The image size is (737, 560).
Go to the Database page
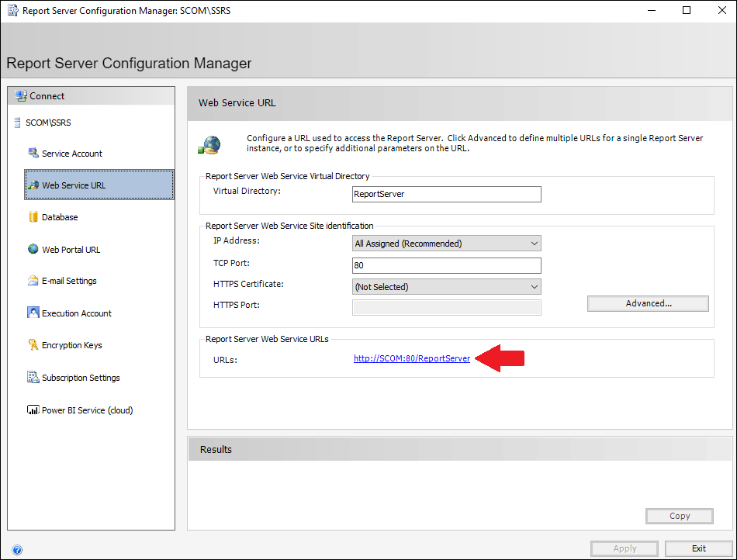[60, 217]
